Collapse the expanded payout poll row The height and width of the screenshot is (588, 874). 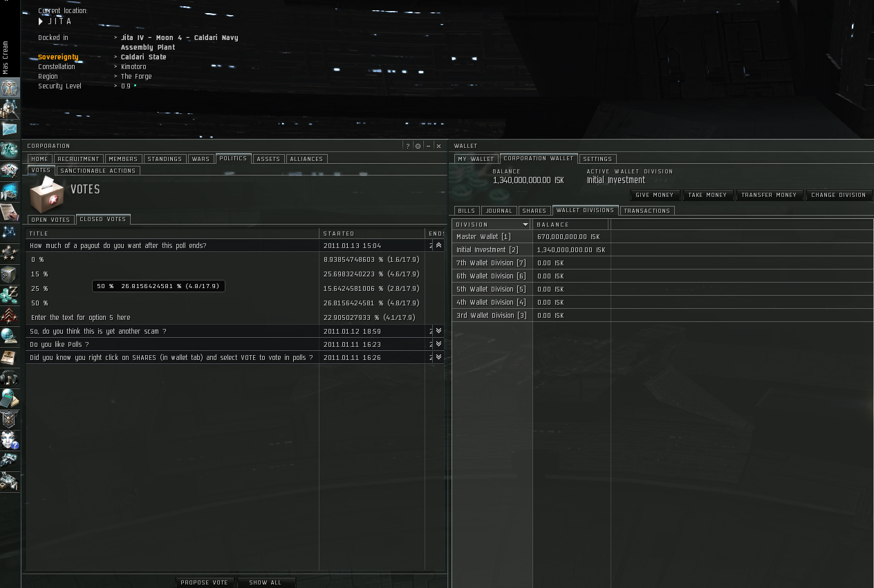[x=438, y=245]
